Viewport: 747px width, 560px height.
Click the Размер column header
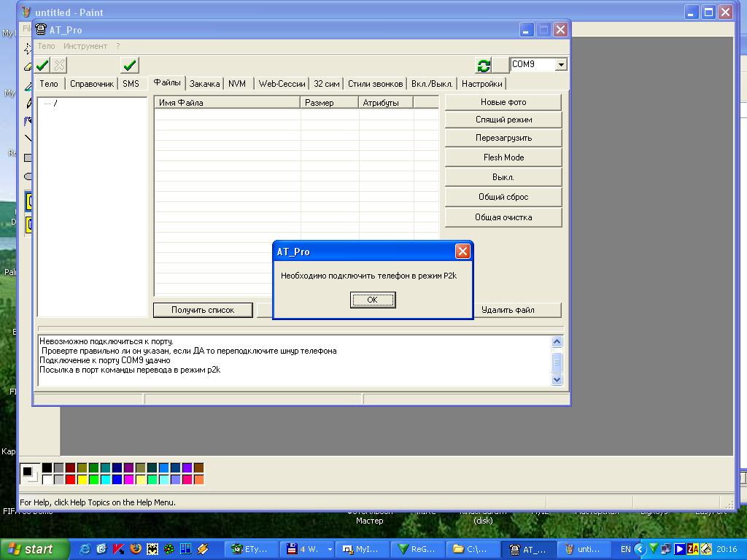(329, 102)
